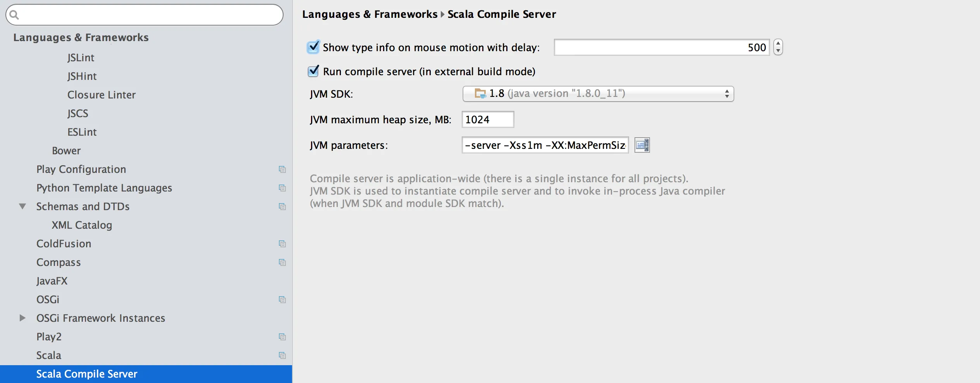Viewport: 980px width, 383px height.
Task: Click project-level icon next to Compass
Action: (x=282, y=262)
